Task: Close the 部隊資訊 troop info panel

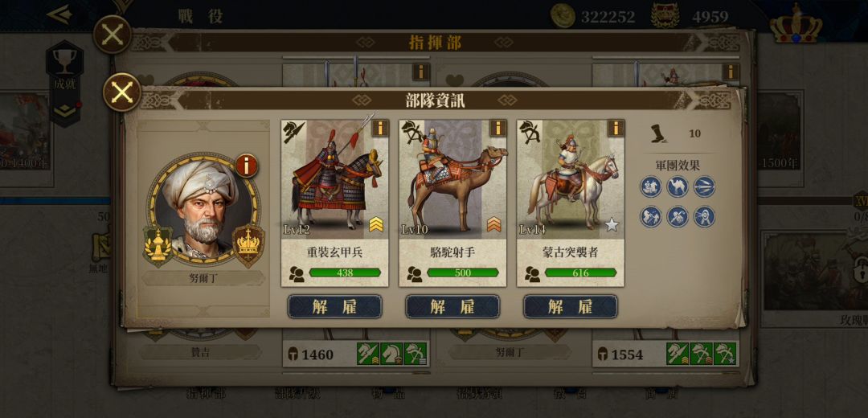Action: (x=122, y=92)
